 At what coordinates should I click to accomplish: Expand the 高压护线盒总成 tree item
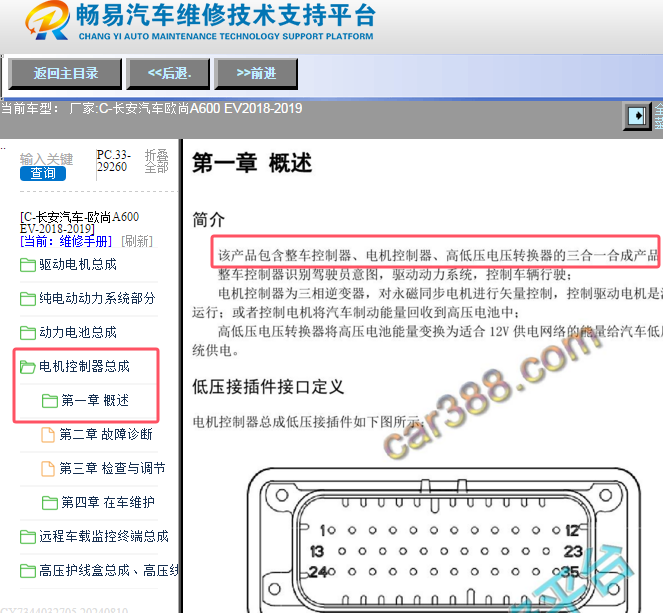[108, 571]
